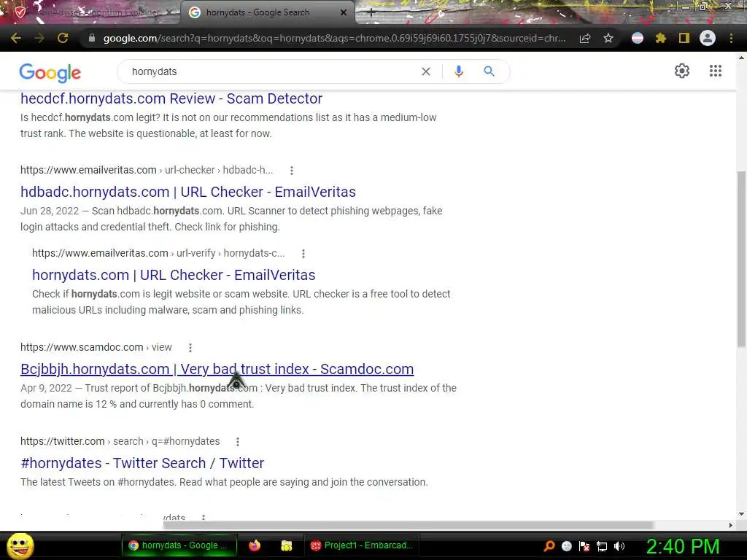Click the URL in the address bar

(x=334, y=38)
